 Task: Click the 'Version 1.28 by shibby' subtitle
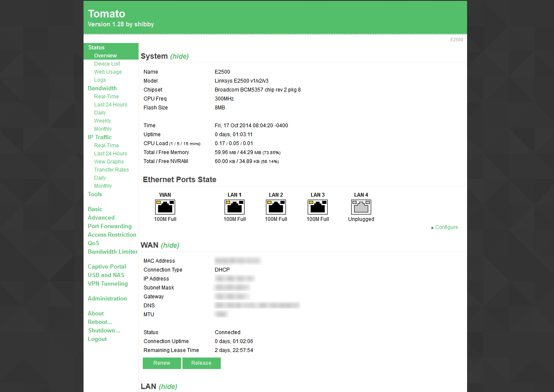coord(121,25)
